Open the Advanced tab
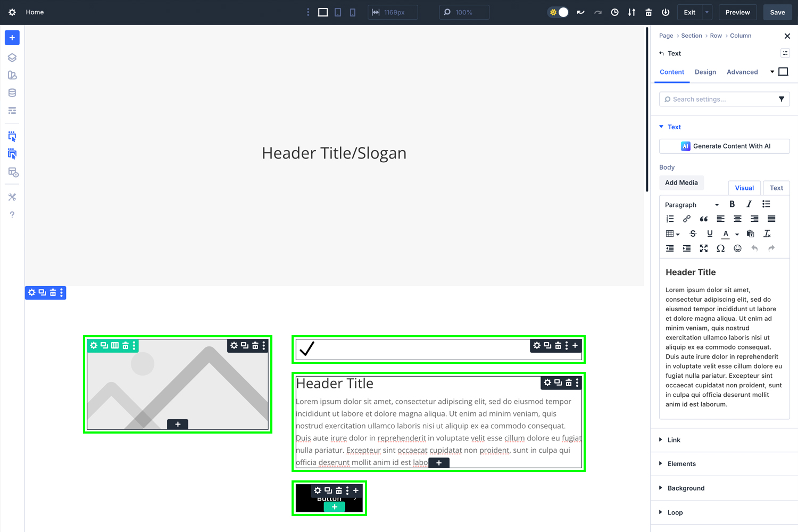 (742, 72)
